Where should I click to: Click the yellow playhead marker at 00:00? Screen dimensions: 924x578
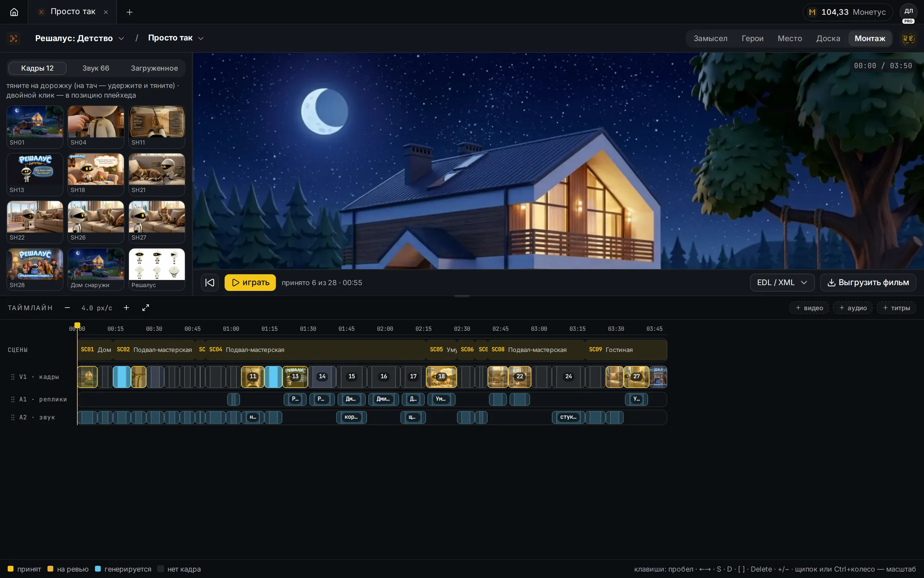pos(77,325)
